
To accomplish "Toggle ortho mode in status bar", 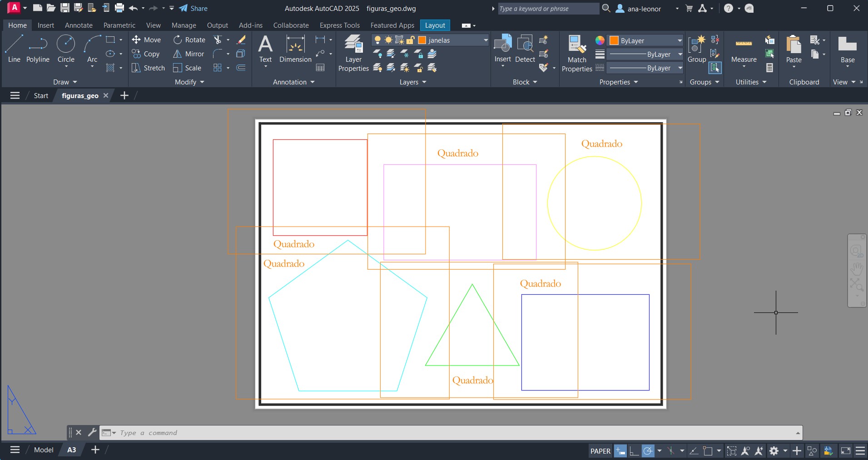I will pyautogui.click(x=634, y=451).
